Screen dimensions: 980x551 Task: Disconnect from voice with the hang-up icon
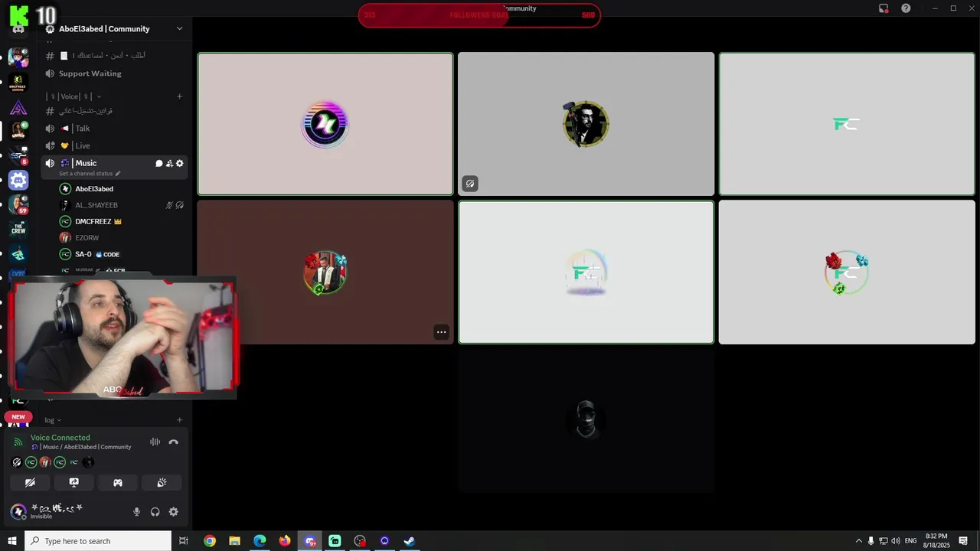coord(173,442)
